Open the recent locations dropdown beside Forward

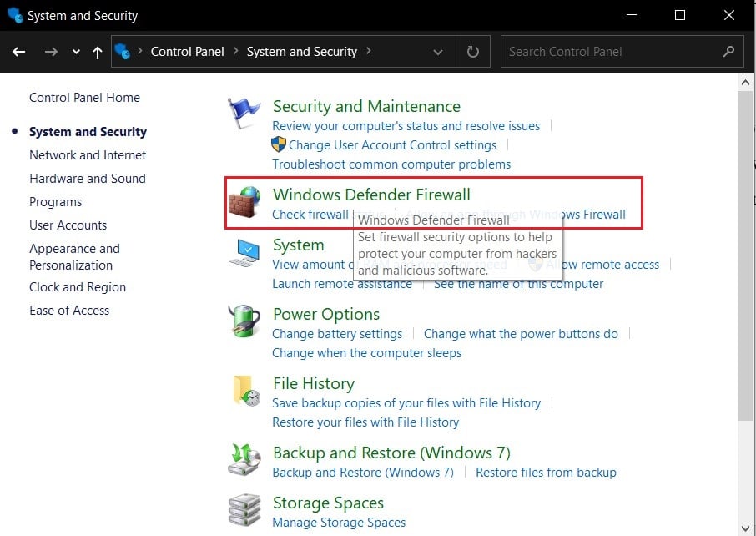click(75, 51)
